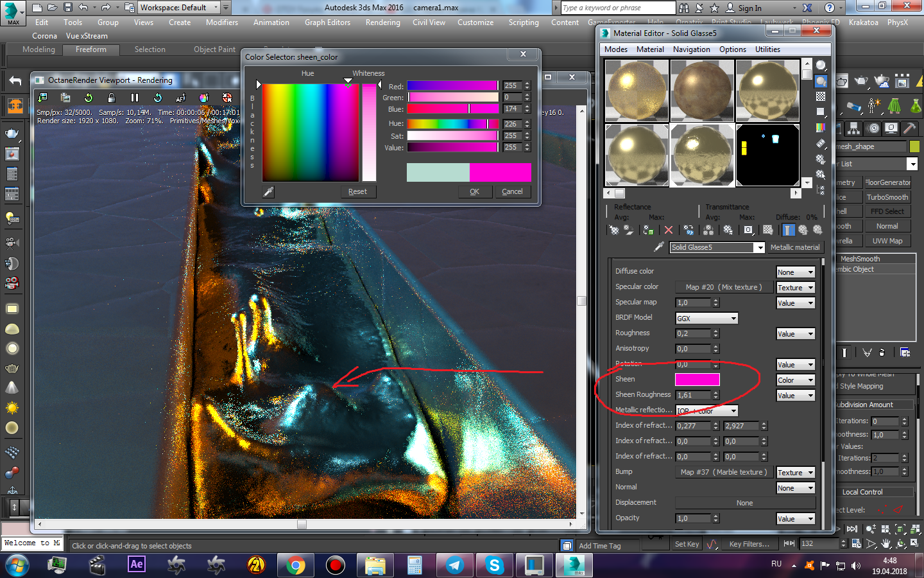924x578 pixels.
Task: Activate the Pan View hand tool
Action: point(886,543)
